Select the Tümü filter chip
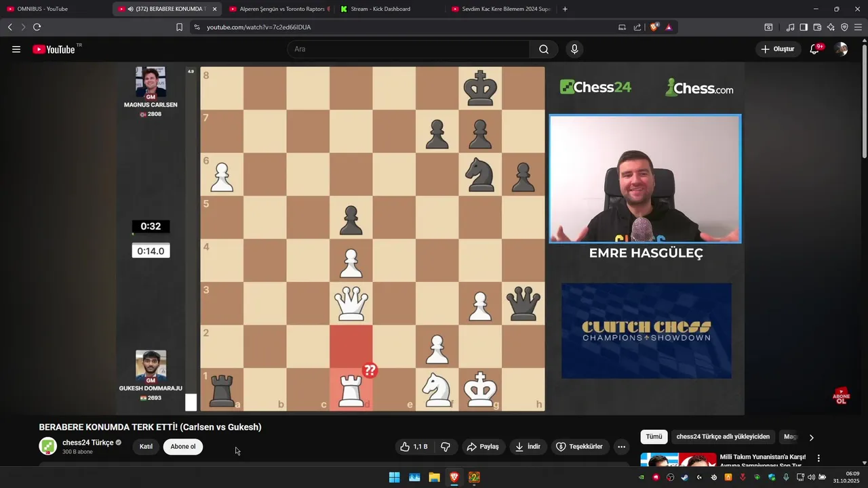This screenshot has height=488, width=868. pyautogui.click(x=654, y=437)
